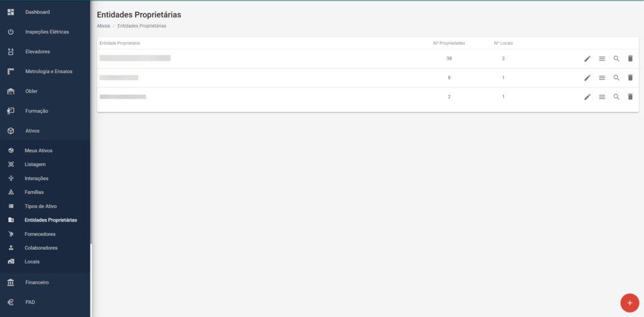Sort by Nº Propriedades column header
The height and width of the screenshot is (317, 644).
click(449, 43)
